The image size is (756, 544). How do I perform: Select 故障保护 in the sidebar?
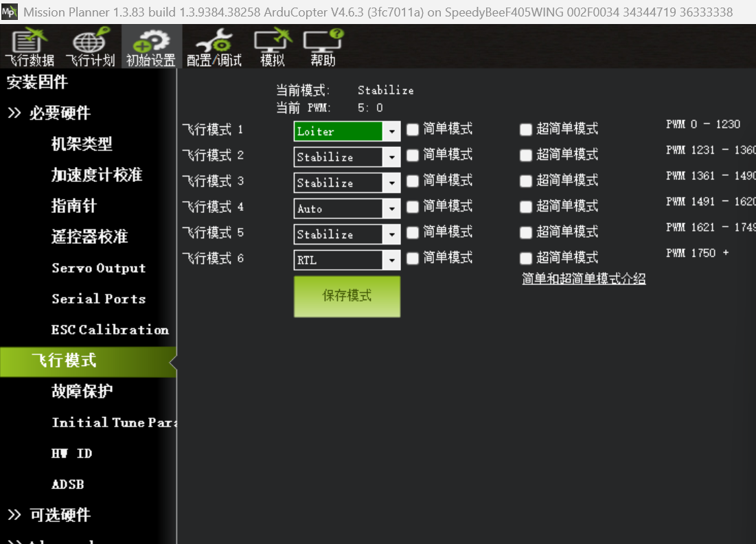[82, 391]
